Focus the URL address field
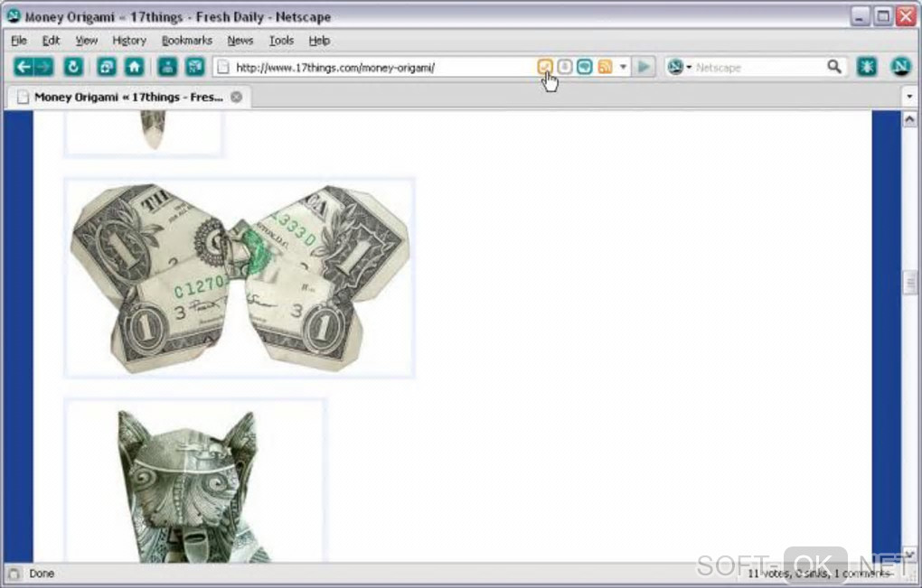The image size is (922, 588). (x=382, y=68)
